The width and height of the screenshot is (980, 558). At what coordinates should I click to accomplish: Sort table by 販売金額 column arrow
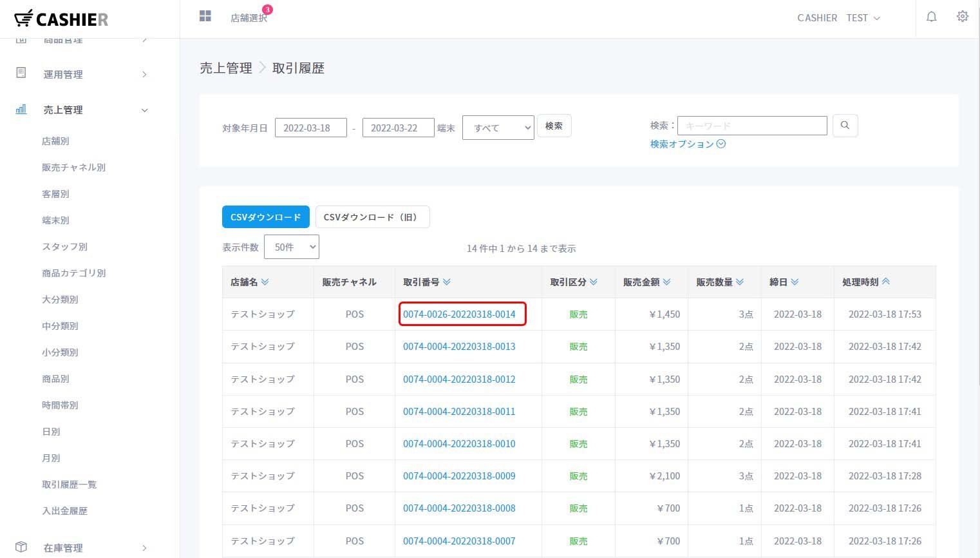[x=667, y=282]
